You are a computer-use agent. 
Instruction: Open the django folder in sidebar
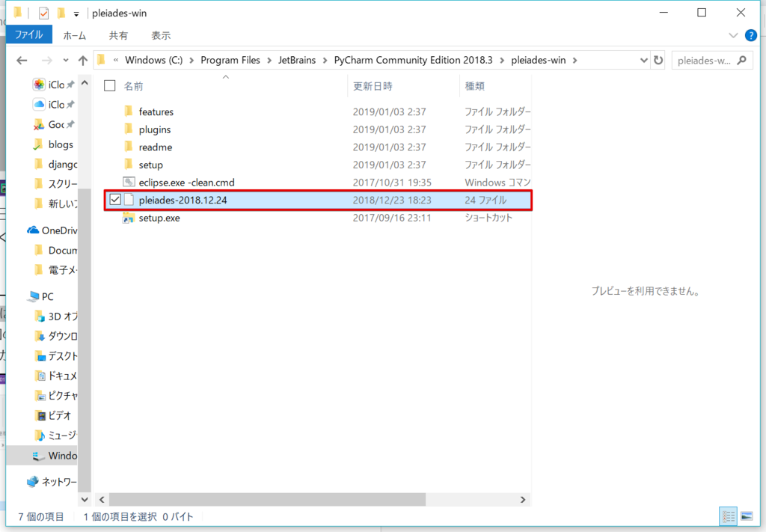pyautogui.click(x=55, y=164)
